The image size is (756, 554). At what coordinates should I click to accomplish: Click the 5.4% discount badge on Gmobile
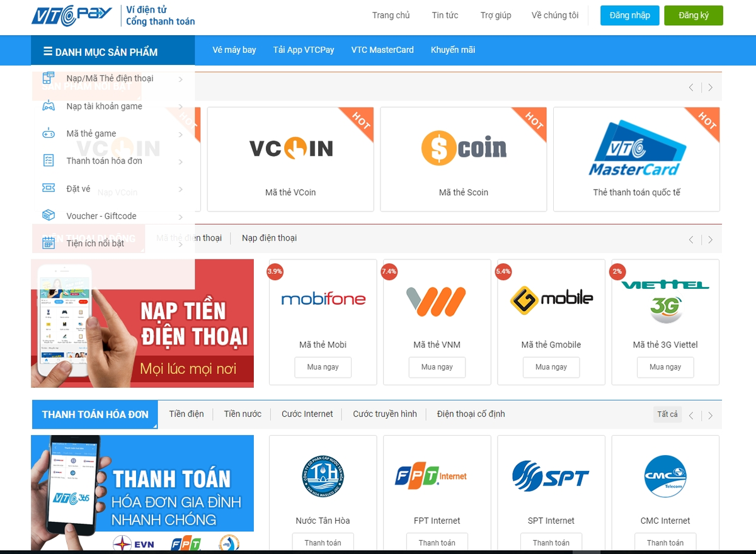coord(503,272)
